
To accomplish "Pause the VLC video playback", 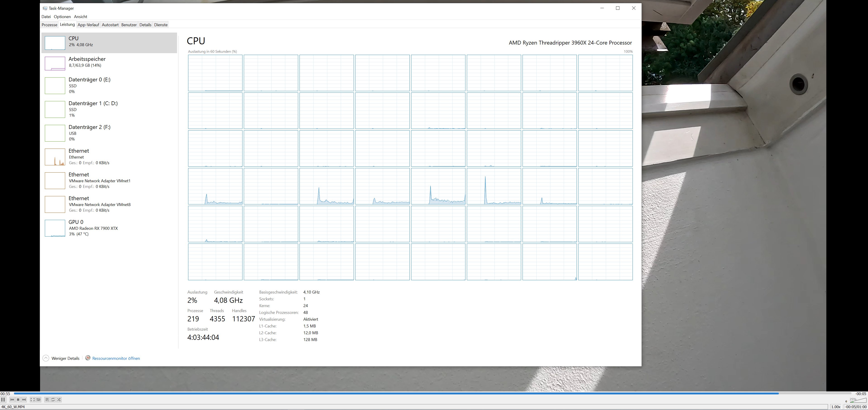I will point(3,400).
